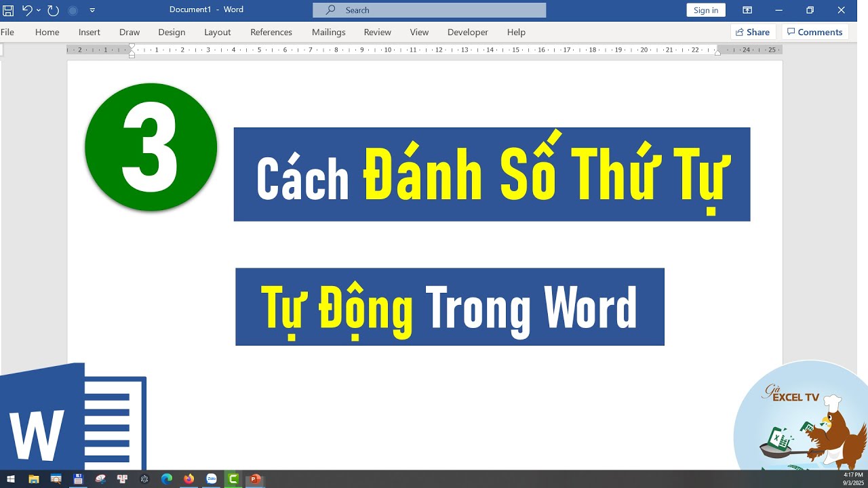Open the Comments pane button
Image resolution: width=868 pixels, height=488 pixels.
coord(814,32)
